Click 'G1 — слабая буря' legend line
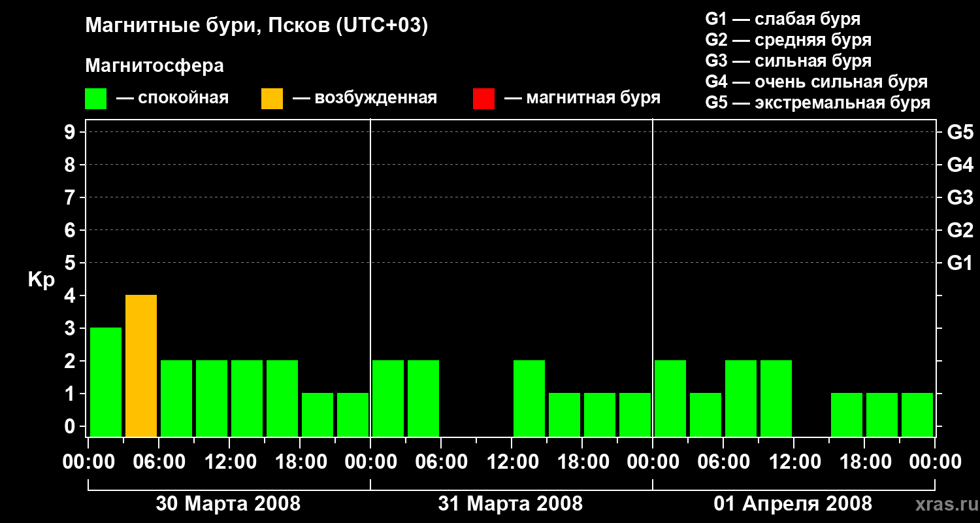The width and height of the screenshot is (980, 523). pos(783,19)
